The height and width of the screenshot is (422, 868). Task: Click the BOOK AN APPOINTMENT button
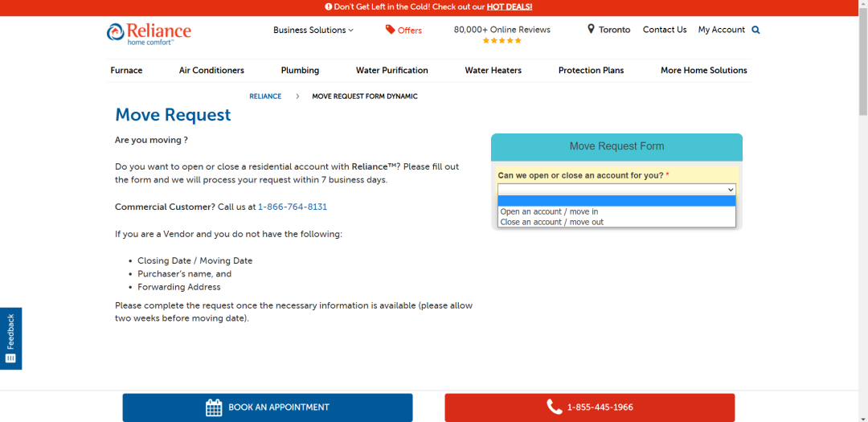268,408
